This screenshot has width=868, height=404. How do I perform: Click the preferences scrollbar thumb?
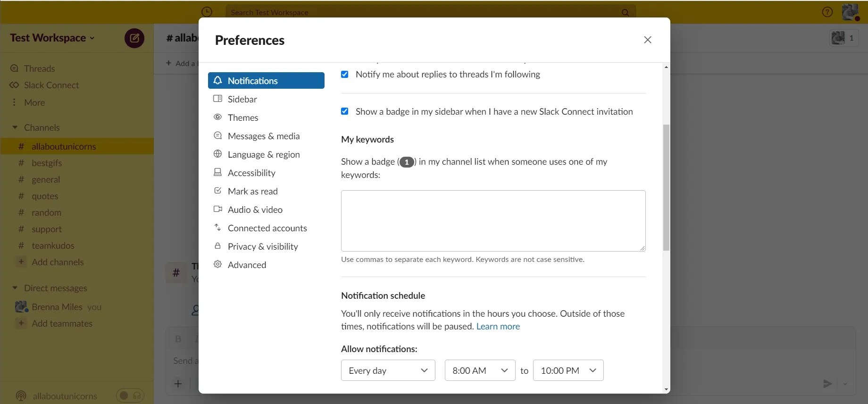(666, 187)
